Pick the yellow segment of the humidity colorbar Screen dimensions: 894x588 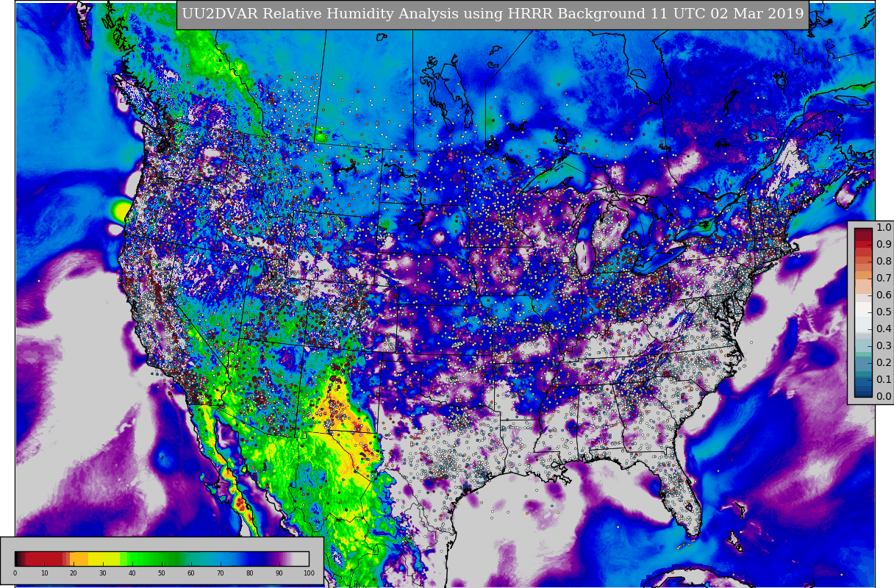click(x=104, y=559)
